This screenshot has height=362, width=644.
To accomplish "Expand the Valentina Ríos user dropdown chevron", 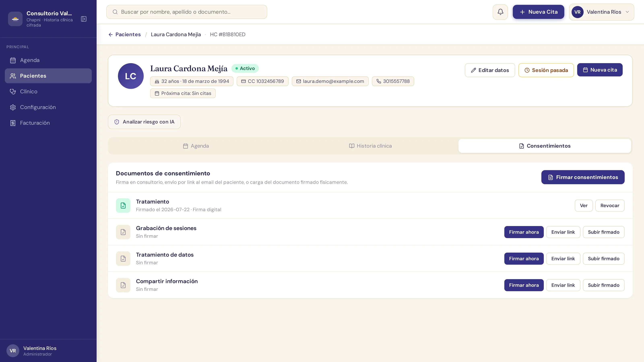I will [x=627, y=12].
